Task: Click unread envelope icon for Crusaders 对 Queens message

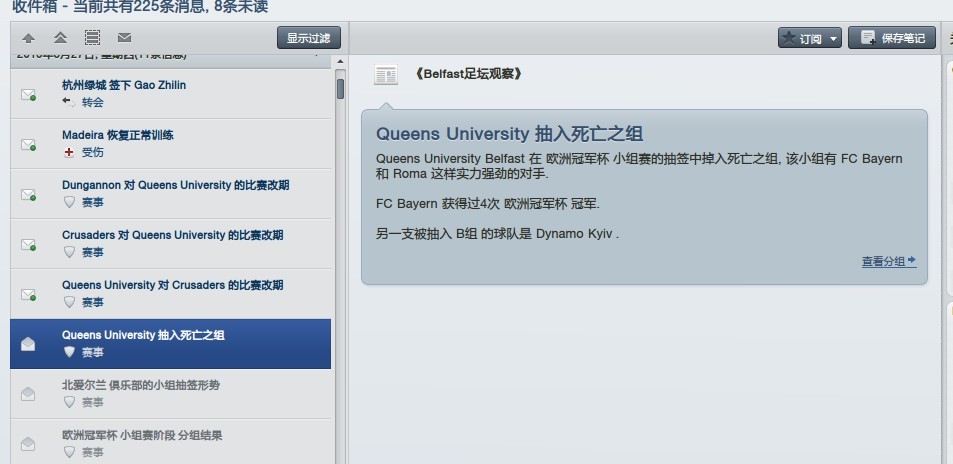Action: point(28,244)
